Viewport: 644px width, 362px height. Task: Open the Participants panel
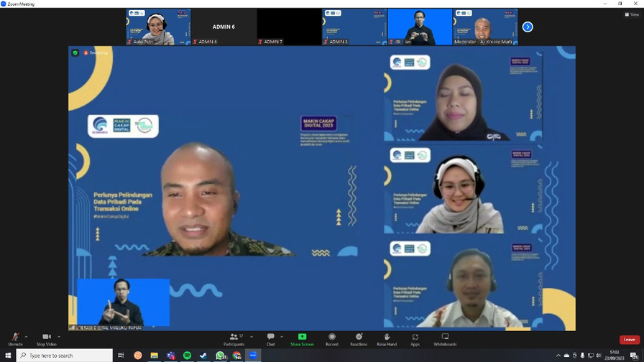[x=234, y=338]
